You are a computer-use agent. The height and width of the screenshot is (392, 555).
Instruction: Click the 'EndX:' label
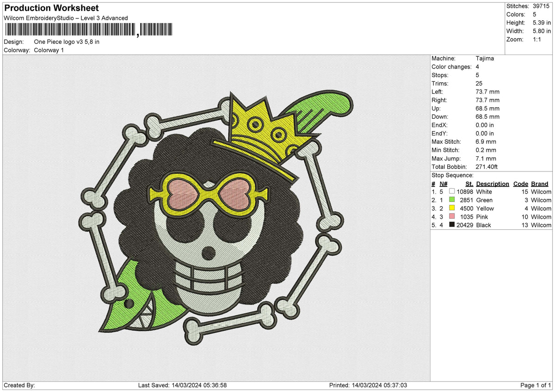click(x=440, y=125)
